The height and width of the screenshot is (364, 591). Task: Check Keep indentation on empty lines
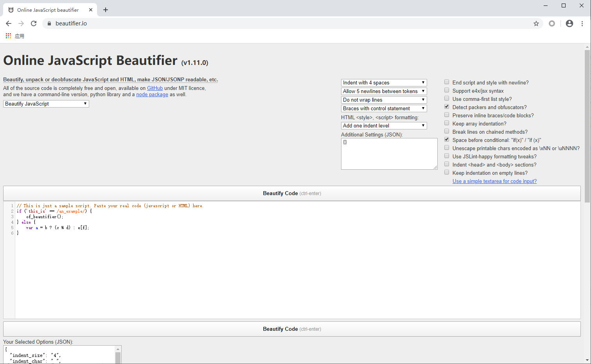[447, 172]
